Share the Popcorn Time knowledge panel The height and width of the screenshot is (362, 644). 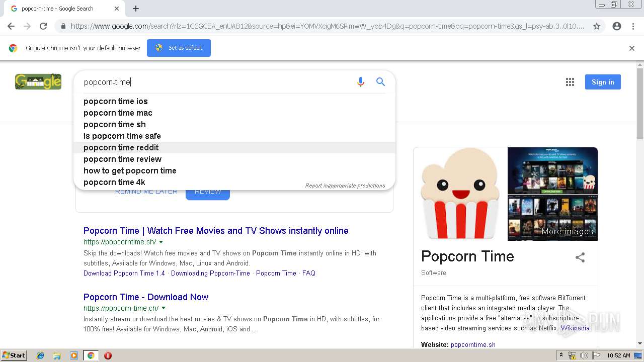tap(580, 257)
